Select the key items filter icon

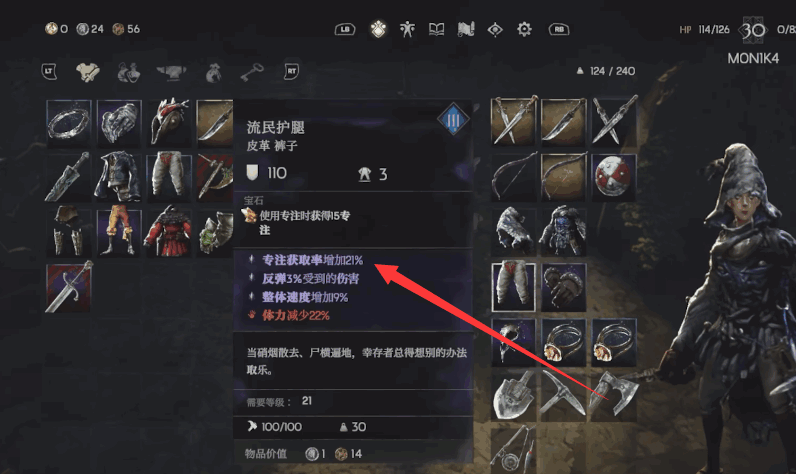click(251, 72)
